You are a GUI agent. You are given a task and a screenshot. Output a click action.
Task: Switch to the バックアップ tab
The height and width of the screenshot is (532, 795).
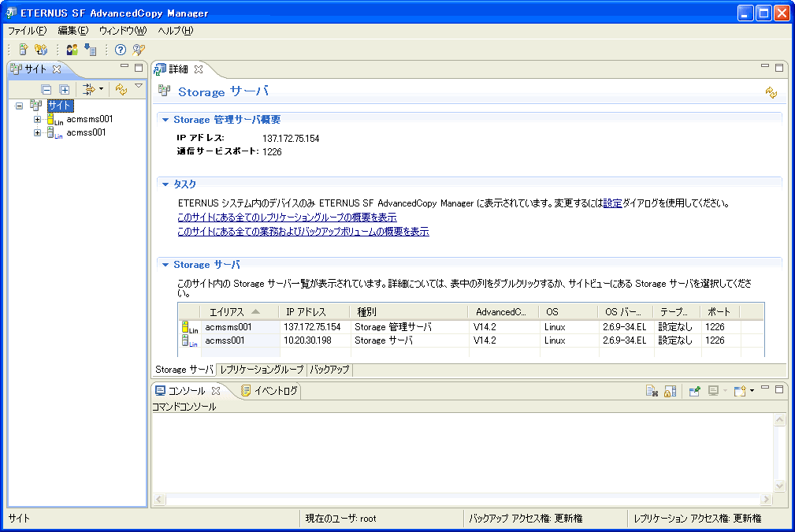(329, 370)
